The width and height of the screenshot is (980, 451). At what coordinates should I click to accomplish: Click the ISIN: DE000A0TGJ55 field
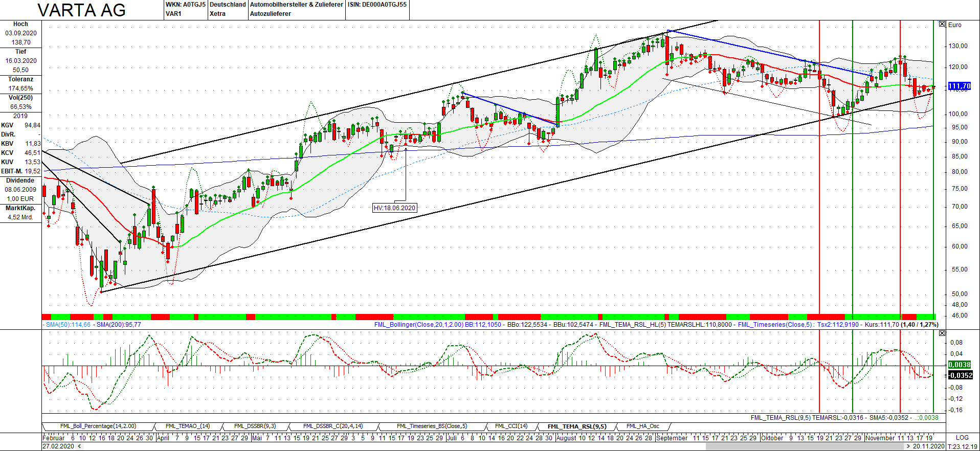point(377,5)
